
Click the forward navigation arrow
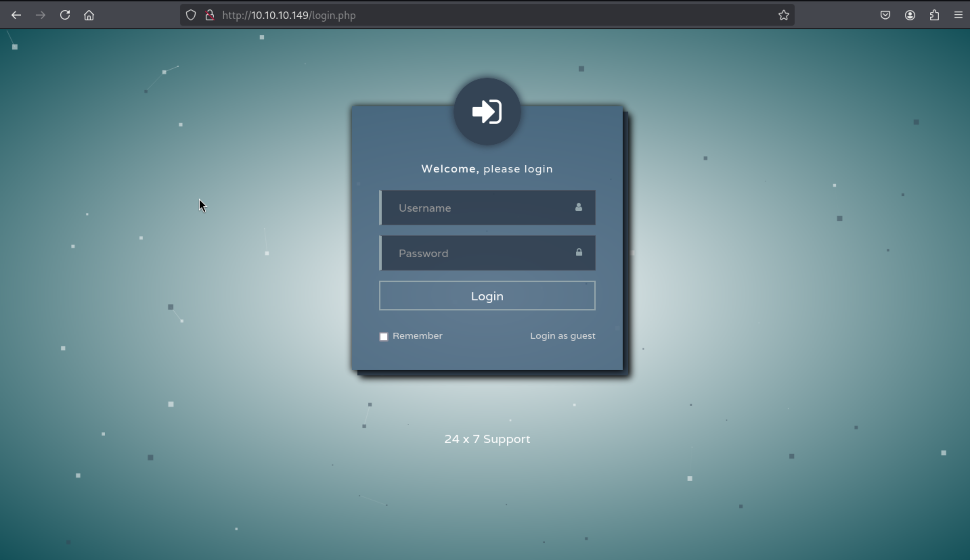click(x=40, y=15)
